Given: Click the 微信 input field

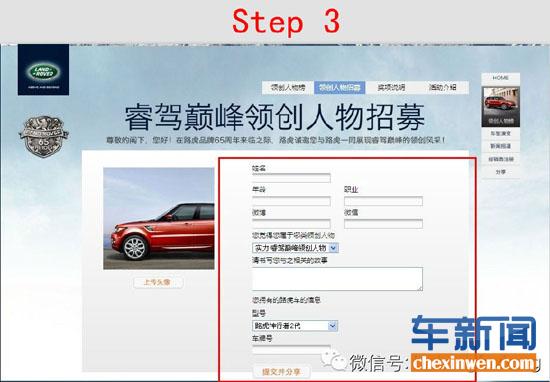Looking at the screenshot, I should click(x=383, y=224).
